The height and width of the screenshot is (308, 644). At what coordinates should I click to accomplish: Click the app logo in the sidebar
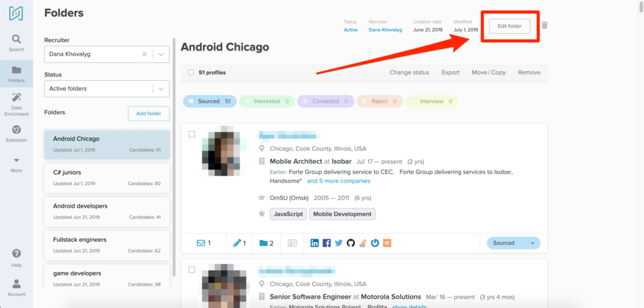coord(16,13)
